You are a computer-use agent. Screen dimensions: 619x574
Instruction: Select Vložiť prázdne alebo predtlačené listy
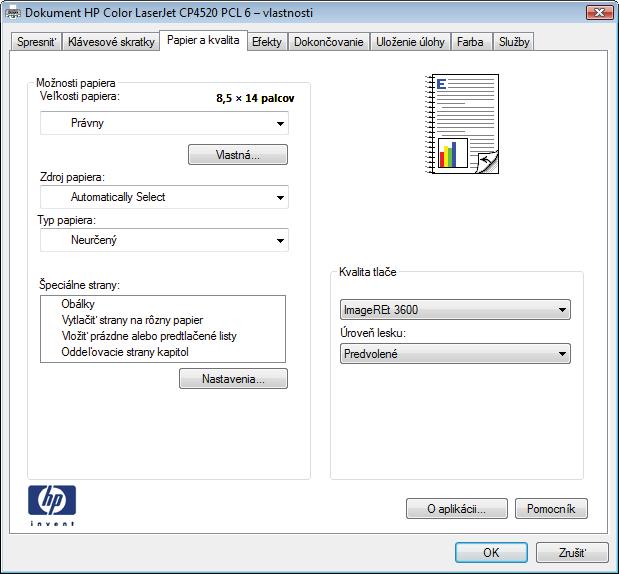point(149,336)
